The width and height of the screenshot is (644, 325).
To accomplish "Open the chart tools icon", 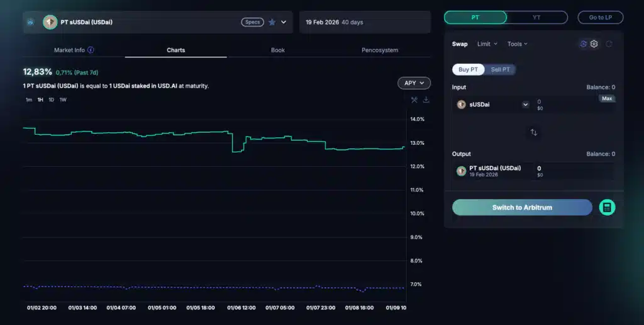I will click(x=414, y=100).
